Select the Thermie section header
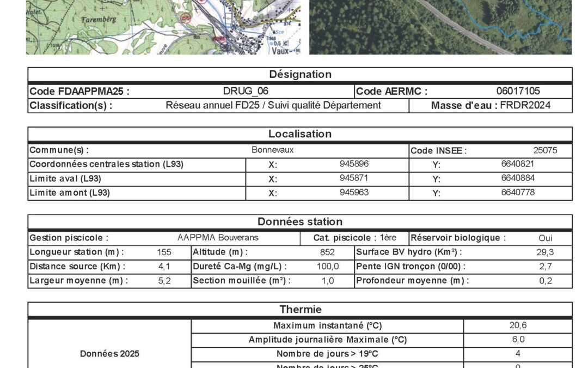 pyautogui.click(x=300, y=310)
